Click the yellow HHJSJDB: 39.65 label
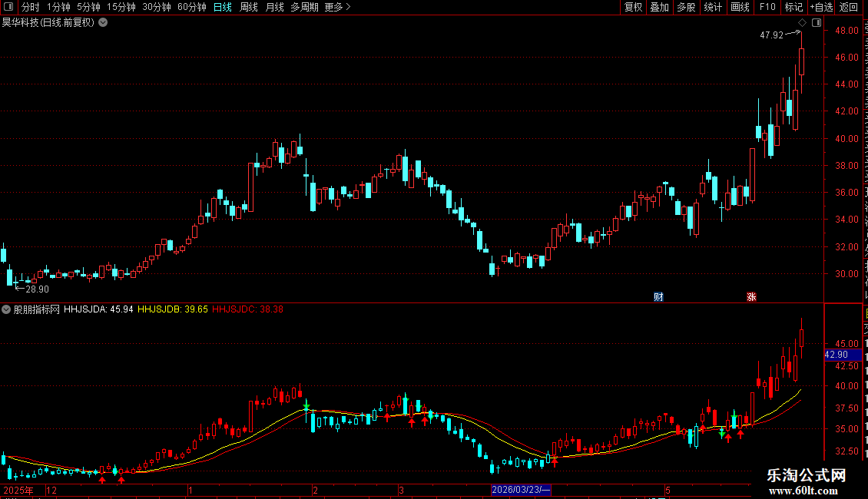868x499 pixels. tap(173, 309)
